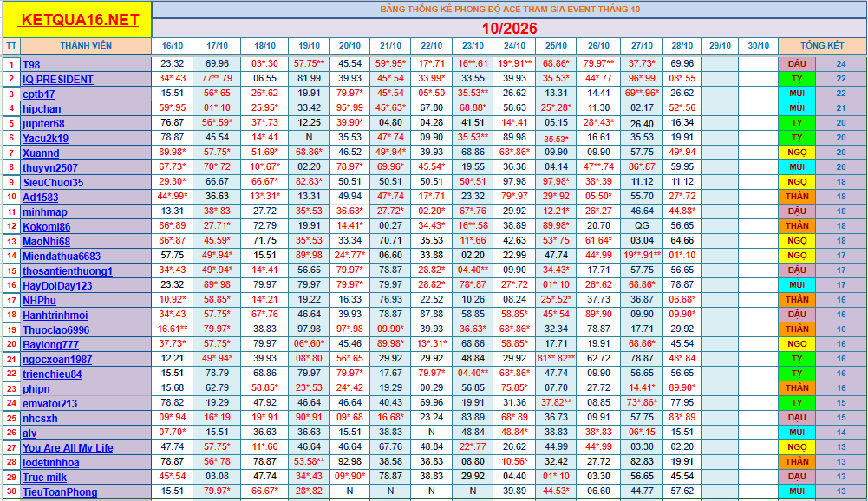This screenshot has height=501, width=868.
Task: Open the alv member link
Action: point(29,433)
